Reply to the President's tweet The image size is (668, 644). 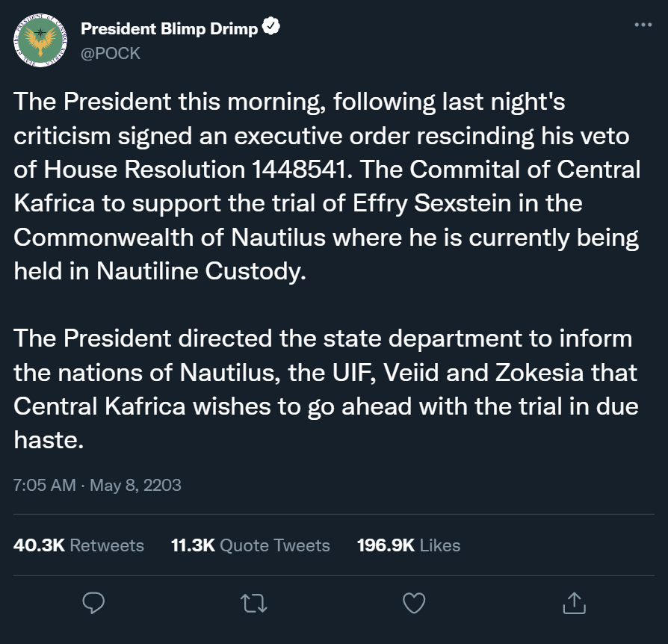[x=93, y=602]
